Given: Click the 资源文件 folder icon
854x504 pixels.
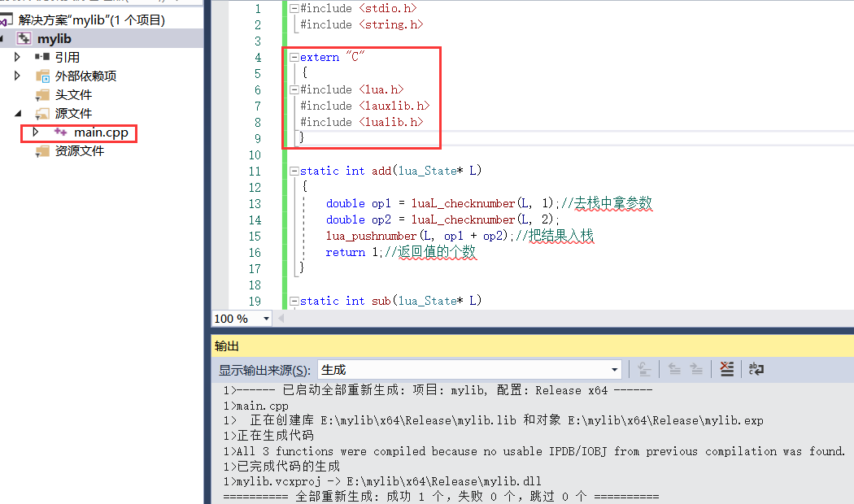Looking at the screenshot, I should (43, 150).
